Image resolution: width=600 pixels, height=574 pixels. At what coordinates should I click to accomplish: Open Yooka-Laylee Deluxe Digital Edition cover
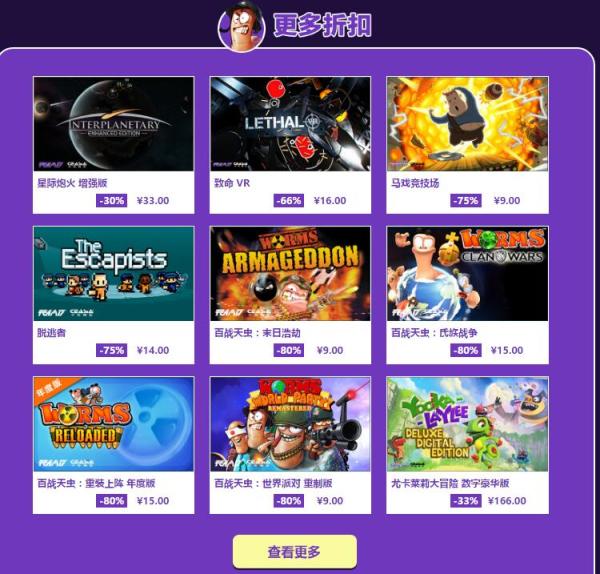pyautogui.click(x=467, y=424)
